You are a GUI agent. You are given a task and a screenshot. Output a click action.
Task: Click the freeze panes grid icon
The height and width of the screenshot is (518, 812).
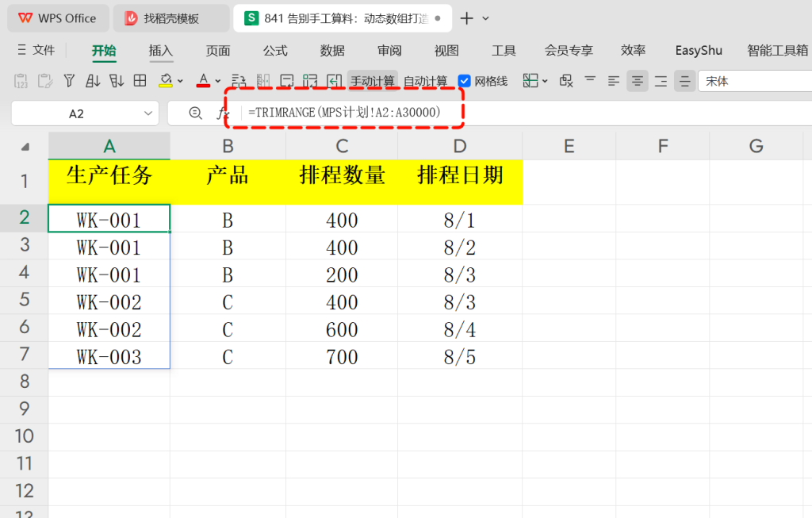tap(530, 81)
